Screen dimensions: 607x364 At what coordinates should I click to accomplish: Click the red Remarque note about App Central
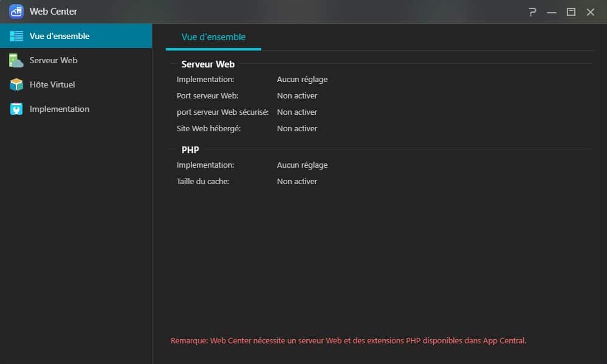(x=348, y=341)
